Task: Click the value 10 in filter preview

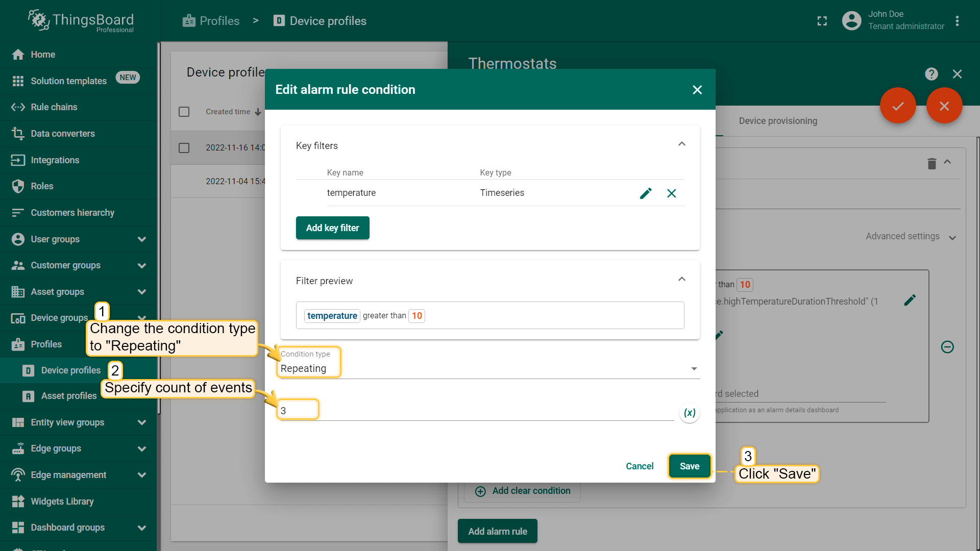Action: pos(417,316)
